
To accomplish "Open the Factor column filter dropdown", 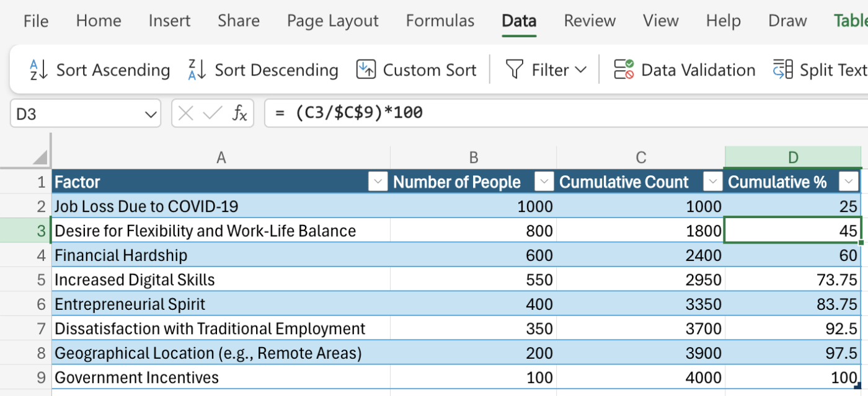I will coord(378,182).
